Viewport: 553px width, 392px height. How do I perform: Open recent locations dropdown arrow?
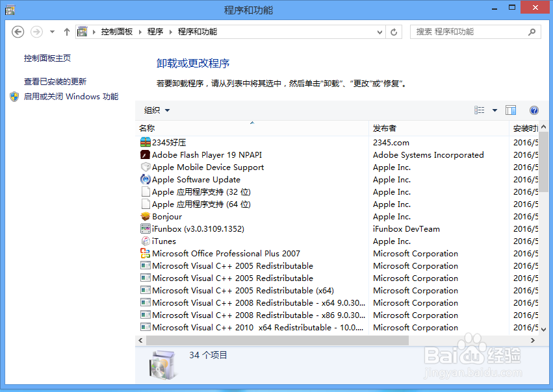click(x=52, y=32)
